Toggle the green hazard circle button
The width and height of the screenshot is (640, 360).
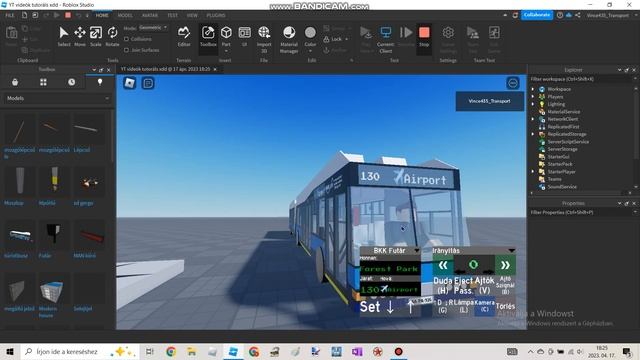pos(473,264)
